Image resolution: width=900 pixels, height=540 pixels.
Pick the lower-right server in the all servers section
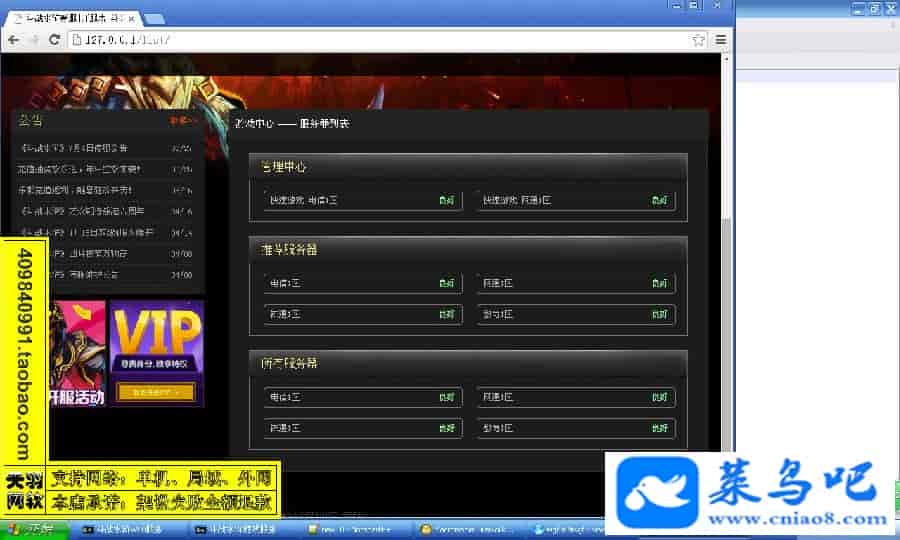tap(576, 428)
